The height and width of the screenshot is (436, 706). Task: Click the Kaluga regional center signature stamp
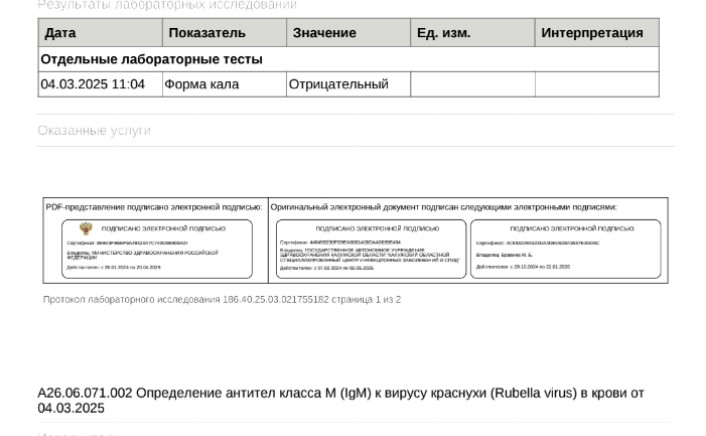(x=371, y=249)
